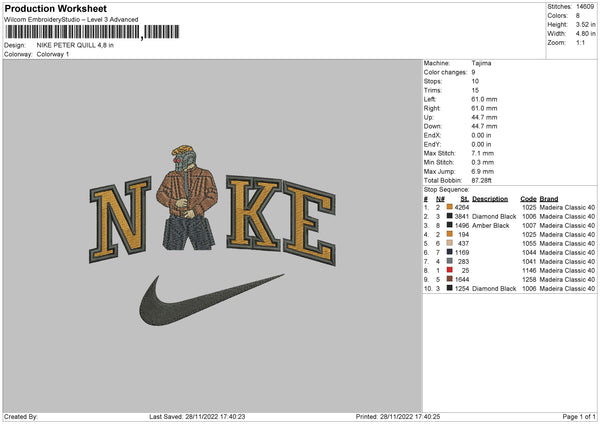Click the 'Printed: 28/11/2022 17:40:25' footer text
This screenshot has height=424, width=600.
pyautogui.click(x=398, y=417)
